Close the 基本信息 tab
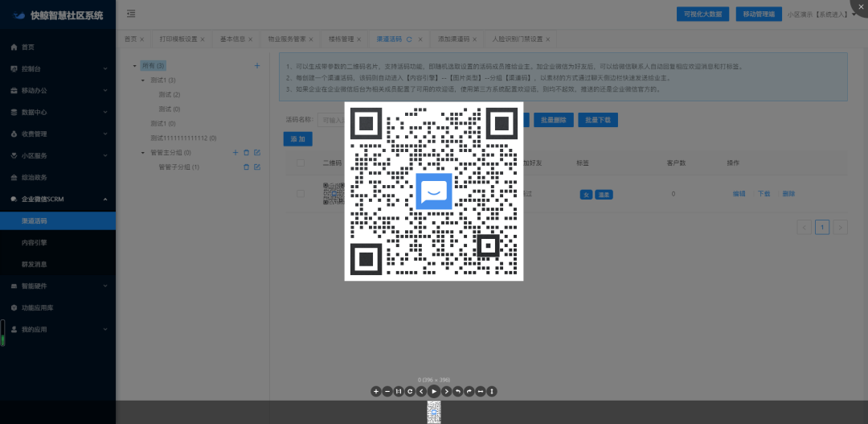Viewport: 868px width, 424px height. pyautogui.click(x=250, y=39)
